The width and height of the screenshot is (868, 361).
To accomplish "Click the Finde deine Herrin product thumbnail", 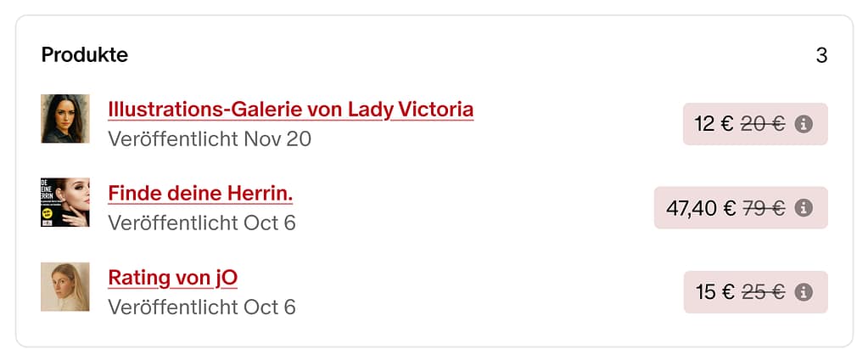I will pos(65,202).
